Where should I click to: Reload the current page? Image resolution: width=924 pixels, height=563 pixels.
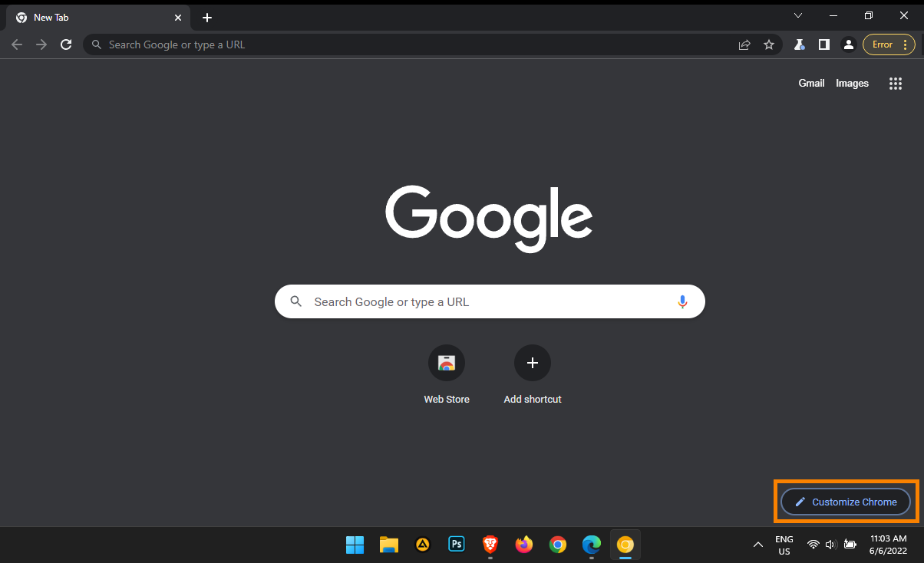pyautogui.click(x=67, y=44)
